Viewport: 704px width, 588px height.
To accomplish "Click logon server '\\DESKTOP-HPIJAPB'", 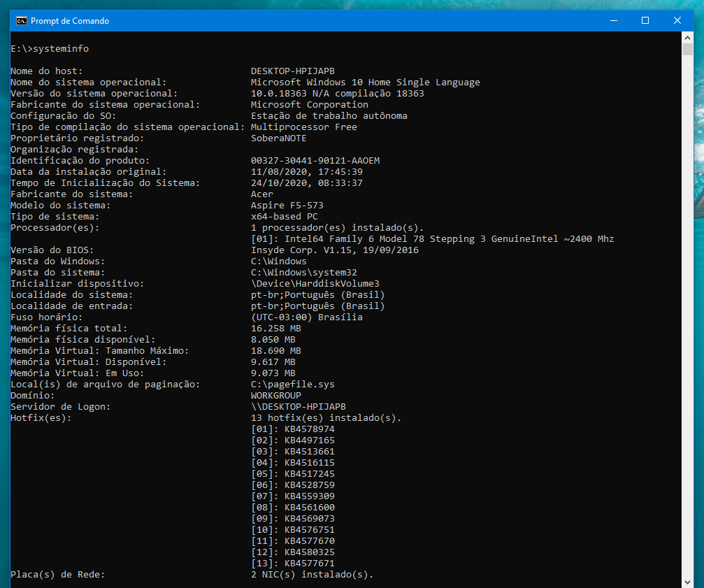I will click(298, 407).
